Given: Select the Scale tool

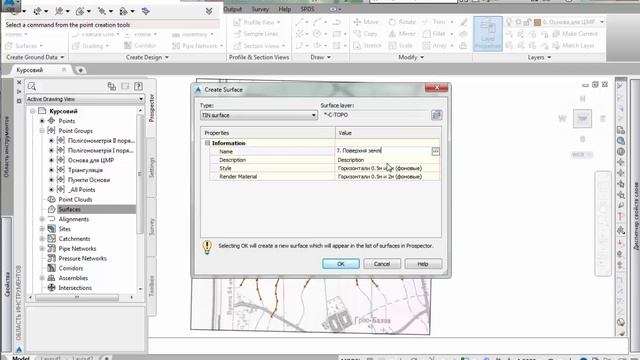Looking at the screenshot, I should click(400, 46).
